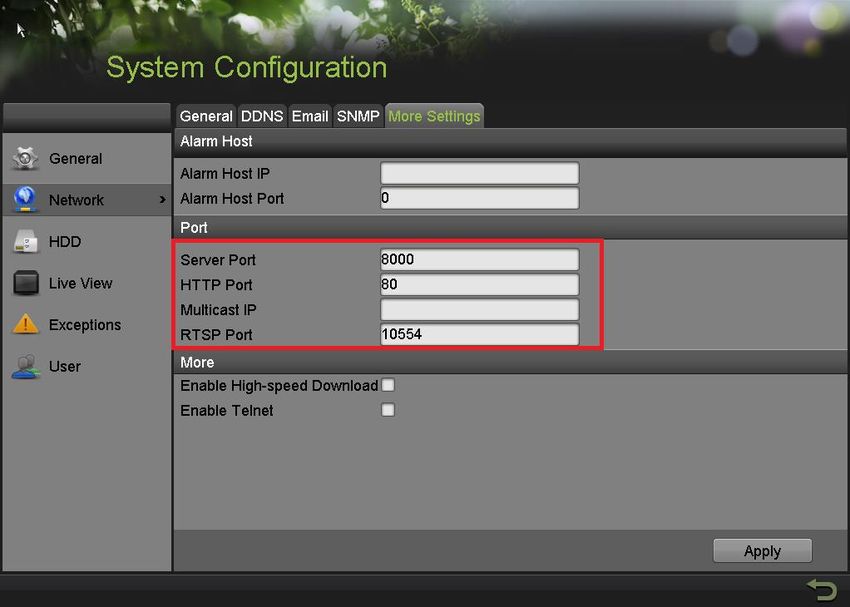Switch to the Email tab
Image resolution: width=850 pixels, height=607 pixels.
310,116
